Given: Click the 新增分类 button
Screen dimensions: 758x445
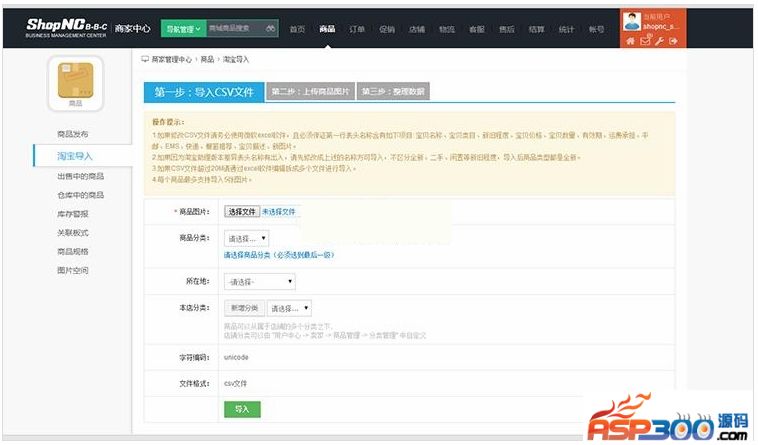Looking at the screenshot, I should [244, 308].
